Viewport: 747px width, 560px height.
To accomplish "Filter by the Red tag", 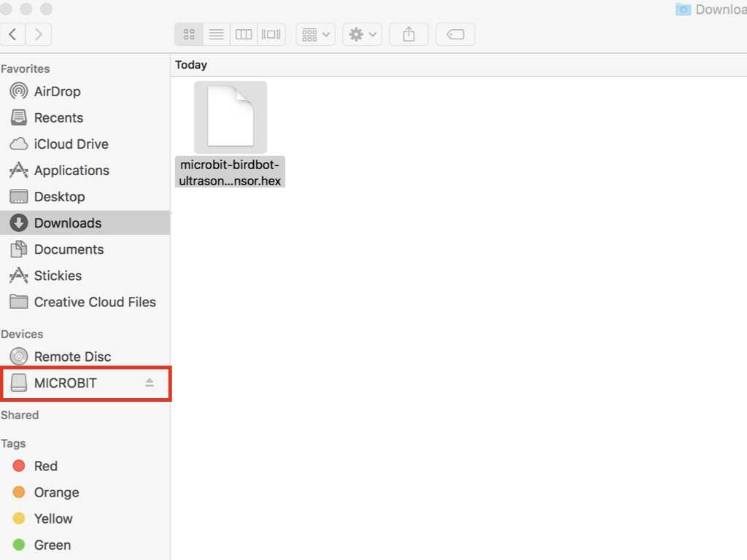I will [85, 466].
